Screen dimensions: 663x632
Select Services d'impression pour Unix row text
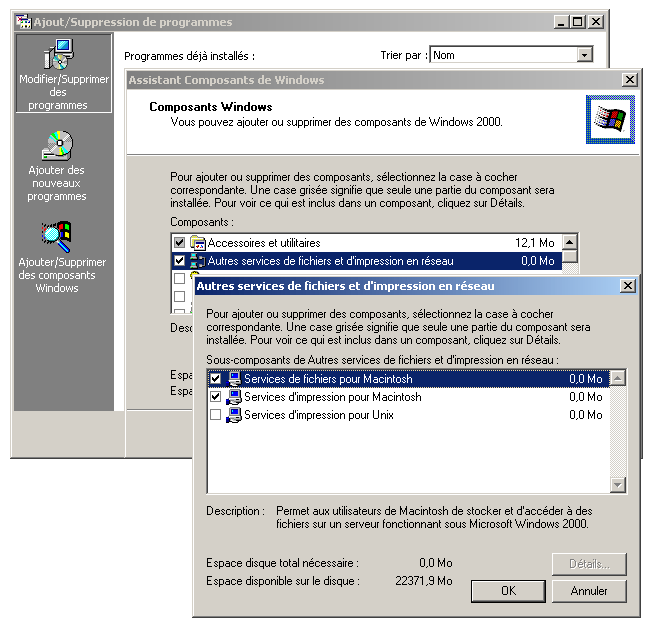click(x=319, y=415)
